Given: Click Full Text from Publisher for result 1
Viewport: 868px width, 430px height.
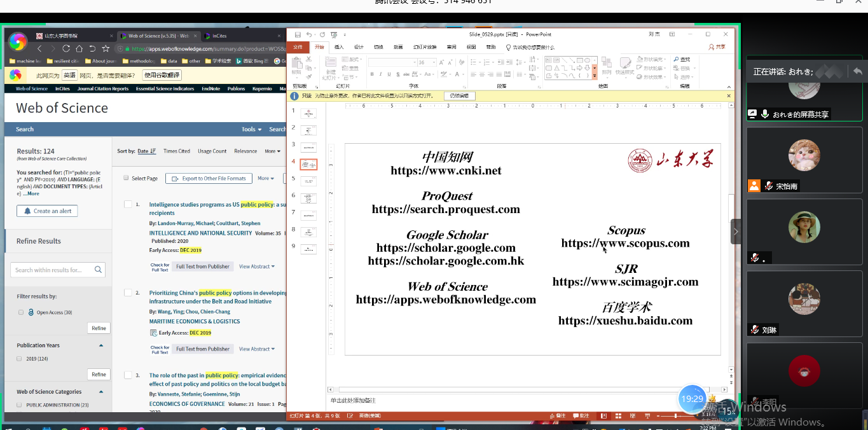Looking at the screenshot, I should click(x=202, y=267).
